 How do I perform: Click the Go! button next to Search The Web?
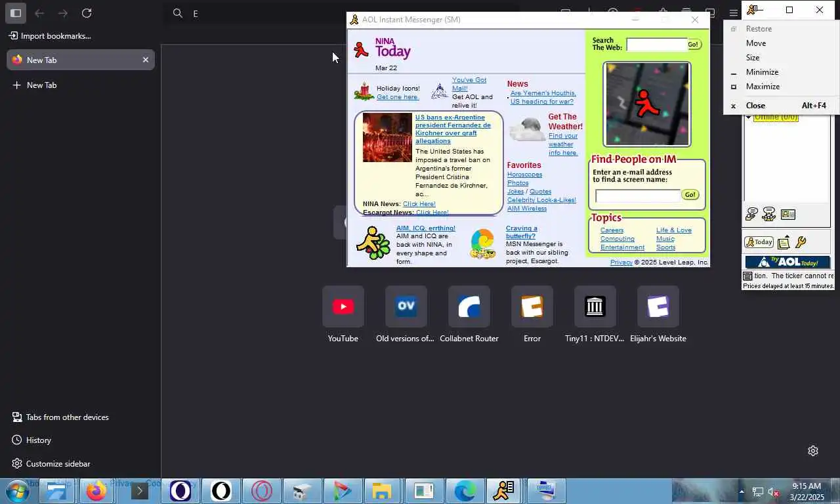click(694, 45)
